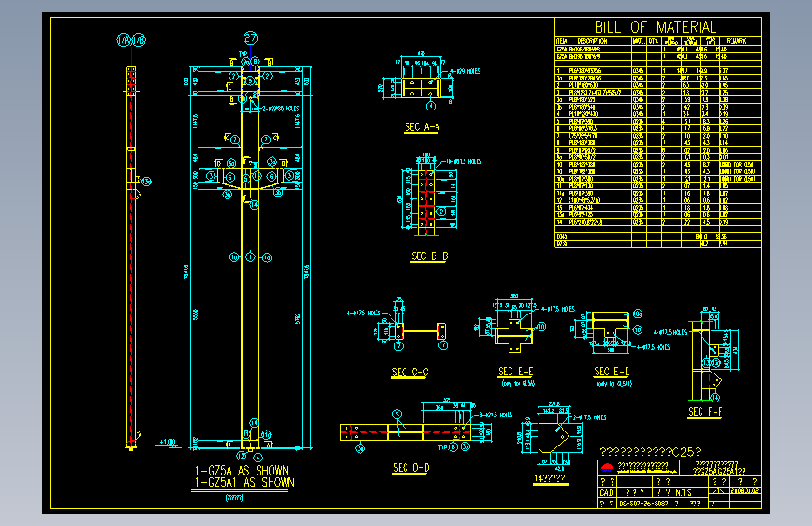Select the 4-Ø29 HOLES annotation
Image resolution: width=812 pixels, height=526 pixels.
tap(465, 71)
